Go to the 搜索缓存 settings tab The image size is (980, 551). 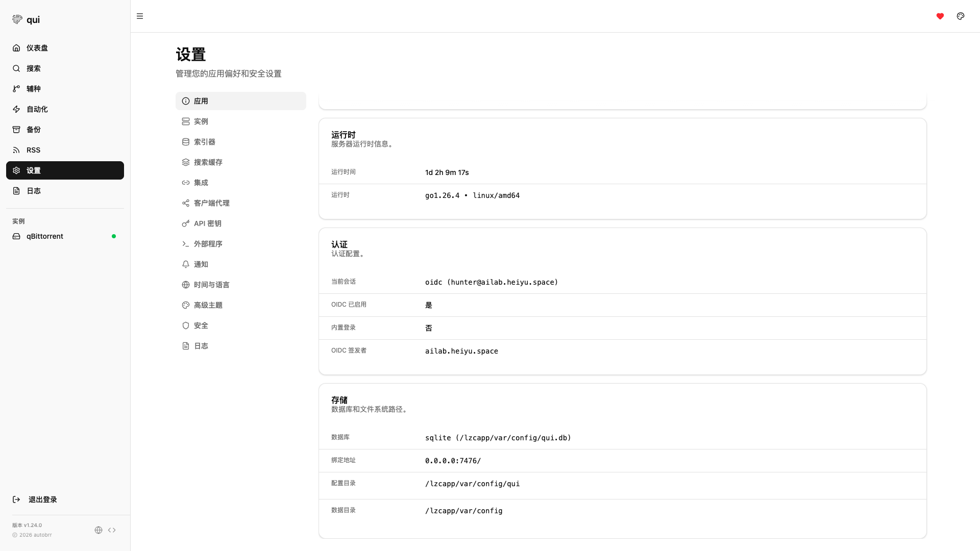241,162
